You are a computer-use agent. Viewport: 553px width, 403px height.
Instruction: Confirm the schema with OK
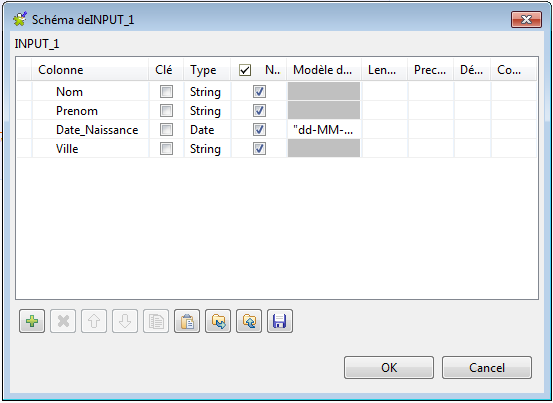pyautogui.click(x=389, y=367)
